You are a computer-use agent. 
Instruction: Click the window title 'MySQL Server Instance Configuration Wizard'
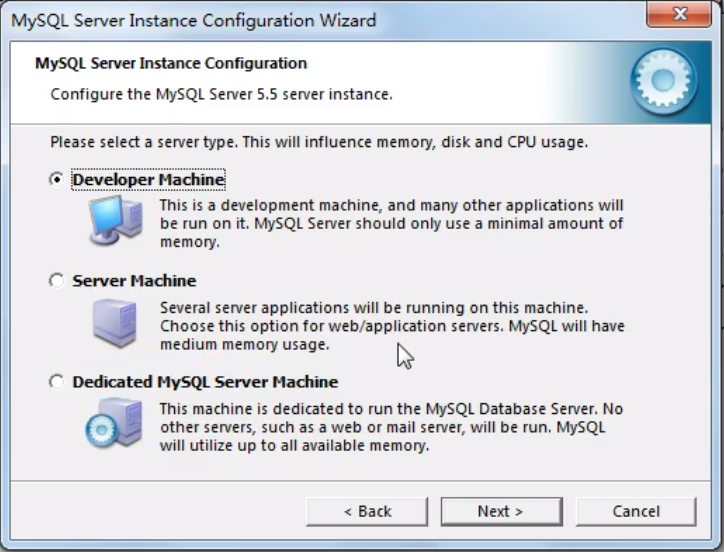pyautogui.click(x=194, y=21)
